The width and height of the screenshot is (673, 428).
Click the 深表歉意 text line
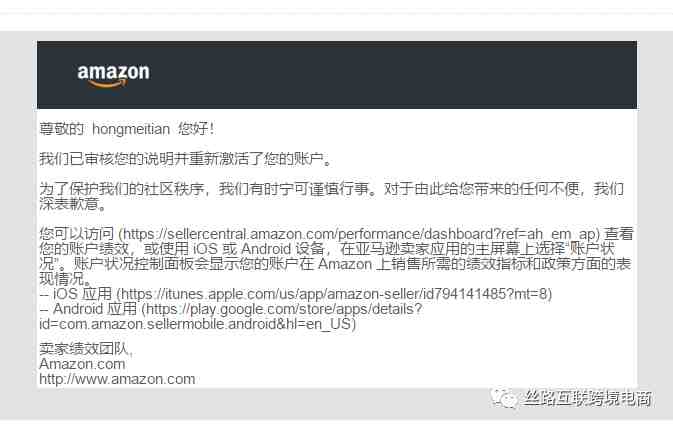tap(73, 204)
